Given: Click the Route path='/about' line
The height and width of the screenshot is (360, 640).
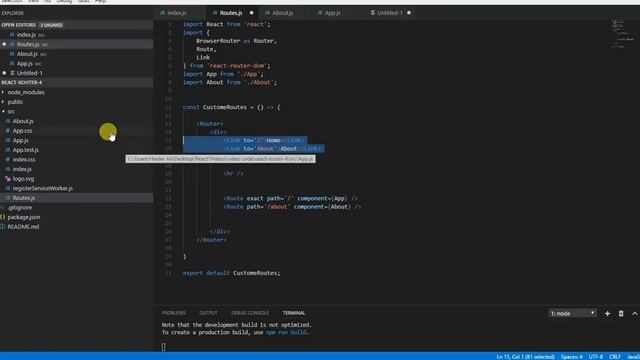Looking at the screenshot, I should 292,207.
